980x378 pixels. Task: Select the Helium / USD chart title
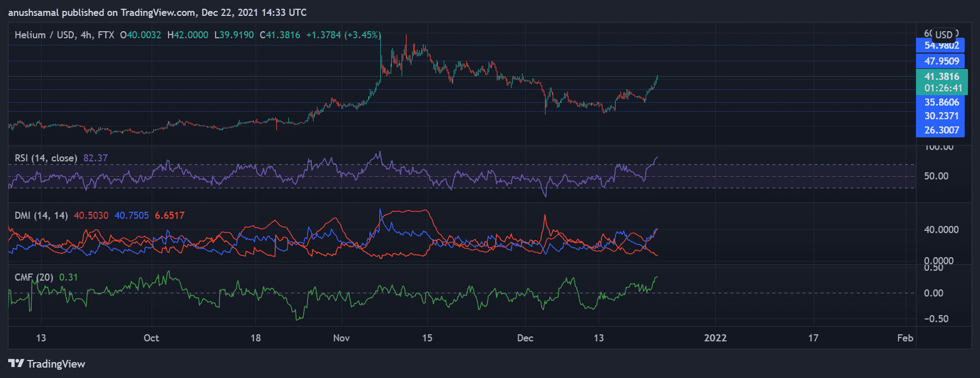click(x=65, y=35)
